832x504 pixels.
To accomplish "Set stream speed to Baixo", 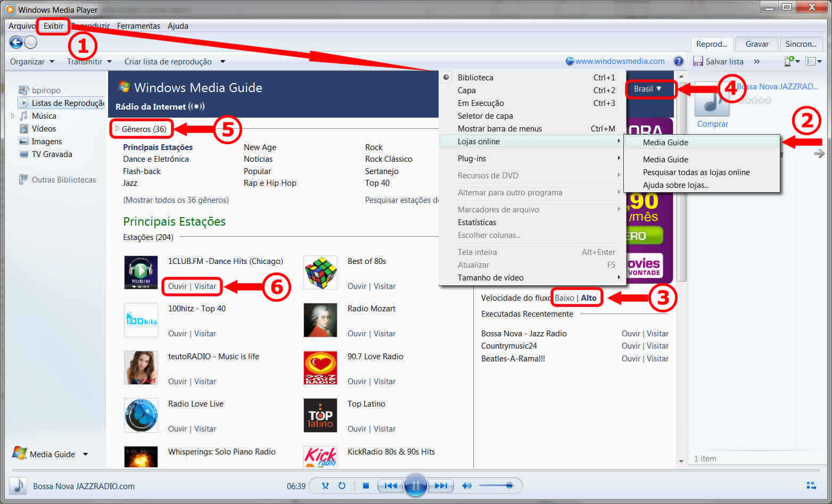I will pos(564,298).
